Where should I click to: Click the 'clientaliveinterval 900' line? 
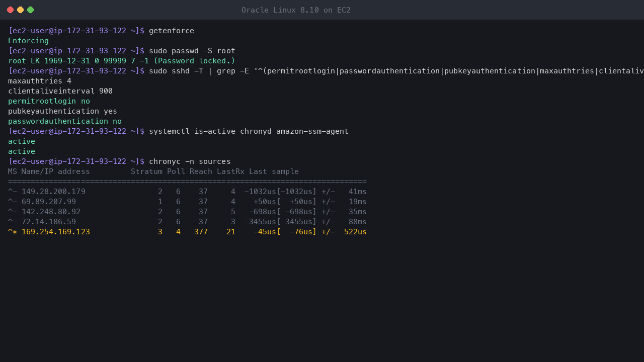(x=60, y=91)
